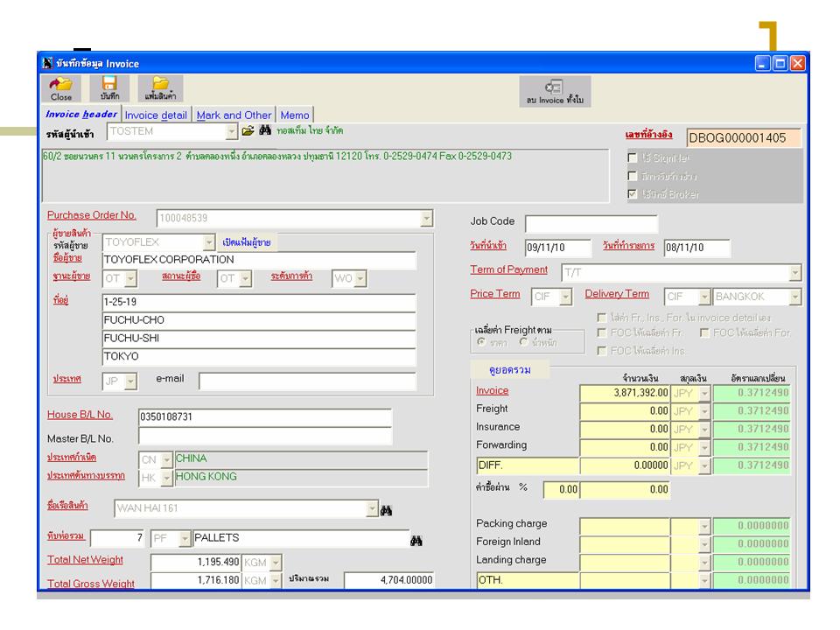Open the Mark and Other tab
840x630 pixels.
(x=234, y=115)
